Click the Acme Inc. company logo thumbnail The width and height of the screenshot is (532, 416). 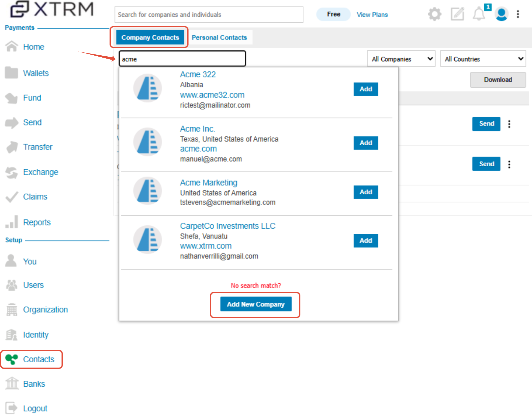pos(147,142)
